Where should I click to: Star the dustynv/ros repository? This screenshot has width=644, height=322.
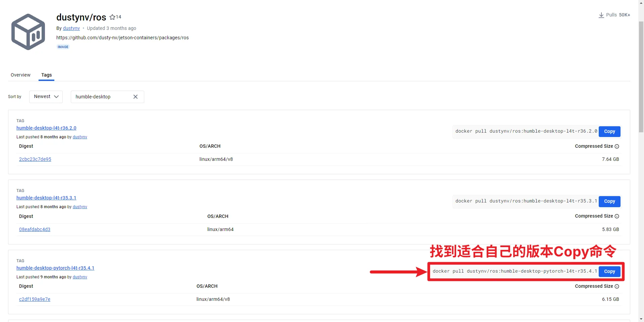pos(112,17)
